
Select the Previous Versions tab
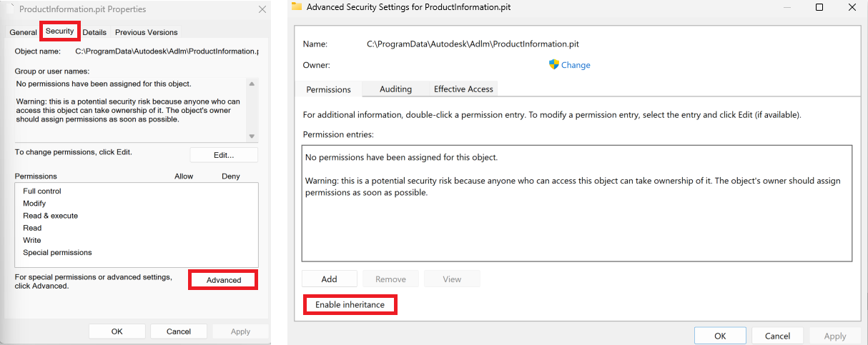coord(146,32)
